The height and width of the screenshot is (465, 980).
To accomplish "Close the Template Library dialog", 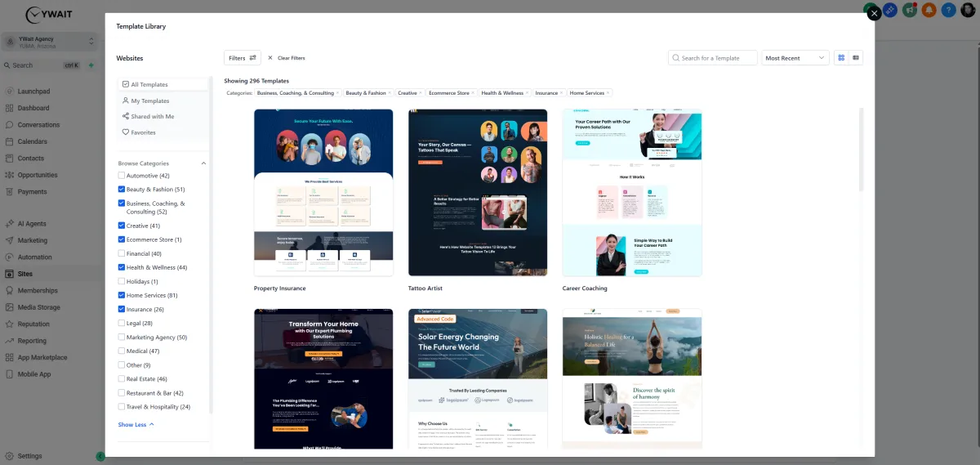I will 874,13.
